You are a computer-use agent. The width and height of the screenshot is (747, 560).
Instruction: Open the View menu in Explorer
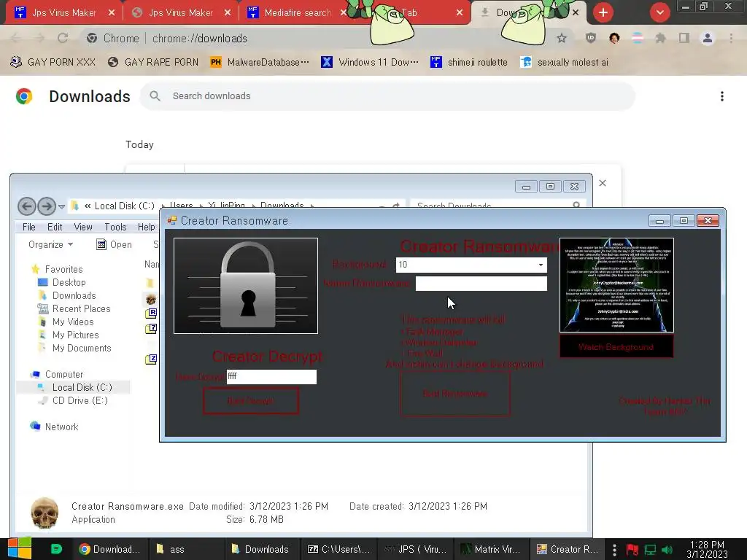pyautogui.click(x=83, y=227)
